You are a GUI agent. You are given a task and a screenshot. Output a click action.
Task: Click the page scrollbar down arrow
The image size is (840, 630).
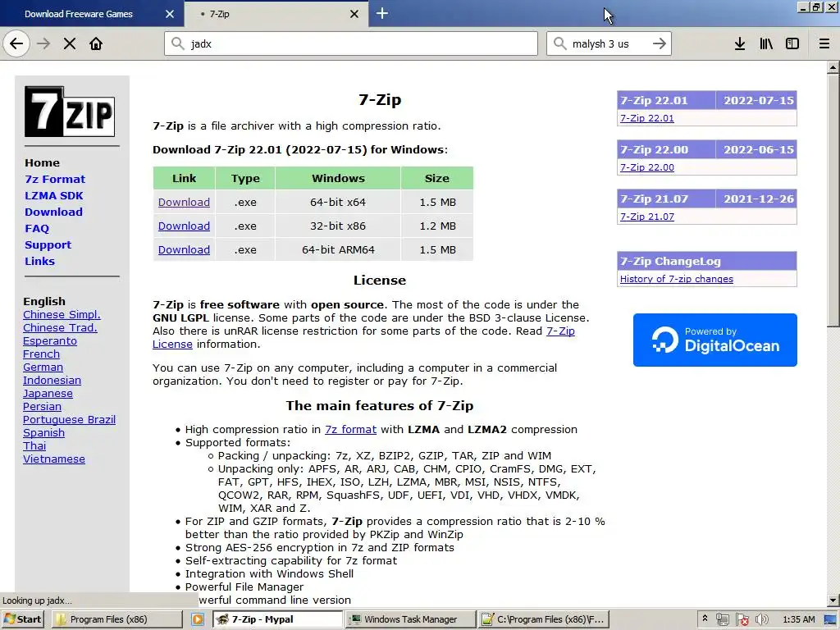[833, 600]
